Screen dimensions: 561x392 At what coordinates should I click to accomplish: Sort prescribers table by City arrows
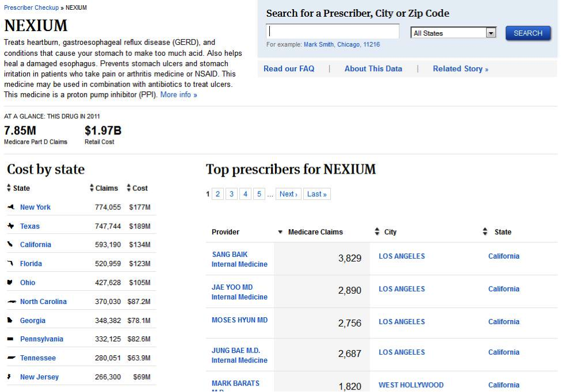(377, 232)
